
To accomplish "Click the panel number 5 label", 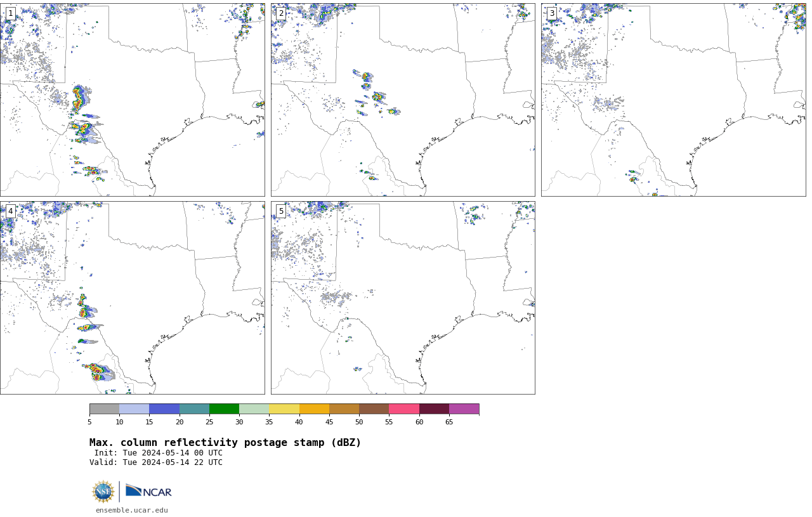I will (281, 211).
